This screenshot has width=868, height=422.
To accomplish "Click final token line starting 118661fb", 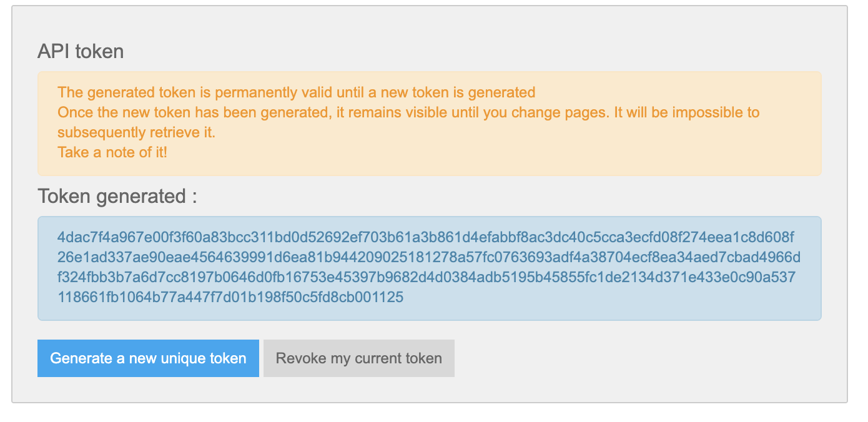I will (x=230, y=297).
